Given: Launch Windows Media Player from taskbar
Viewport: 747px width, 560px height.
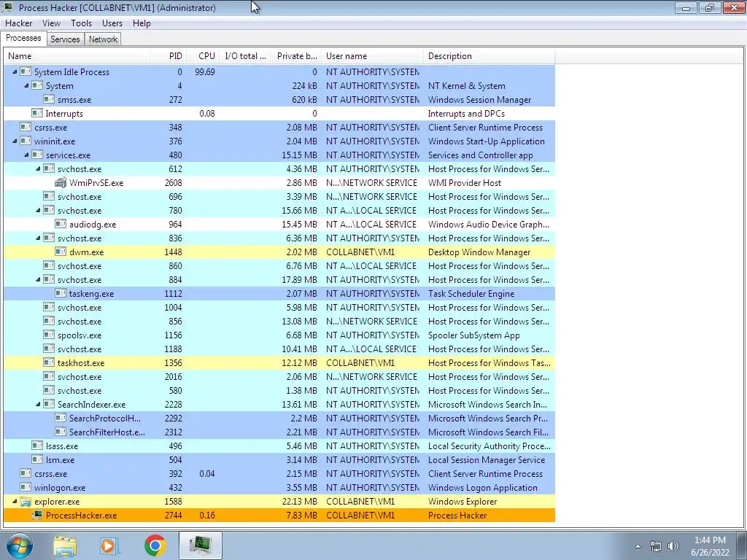Looking at the screenshot, I should pos(109,545).
